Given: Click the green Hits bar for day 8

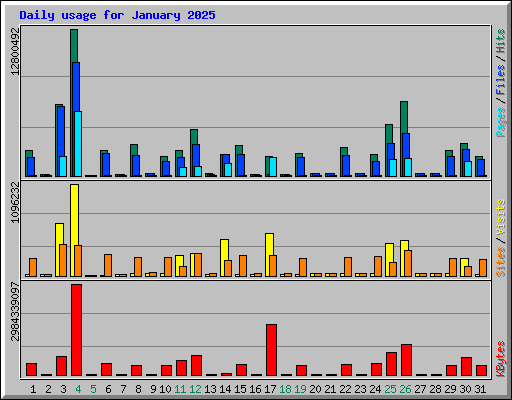Looking at the screenshot, I should (x=134, y=149).
